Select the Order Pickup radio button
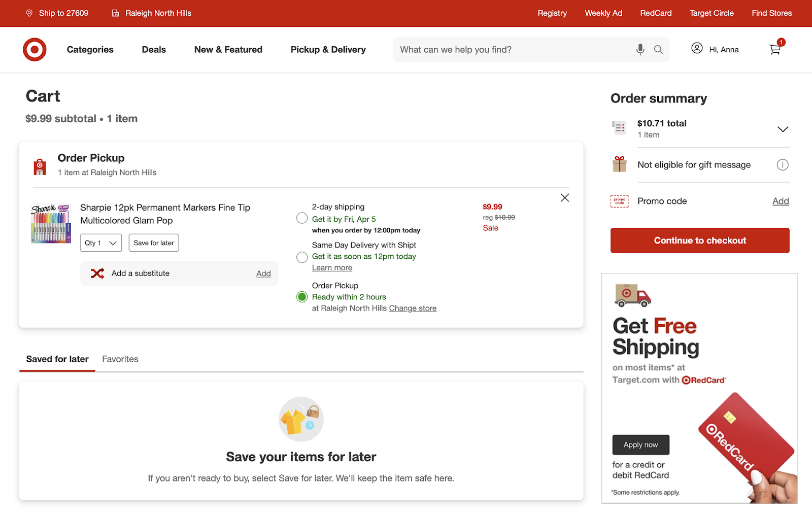The height and width of the screenshot is (517, 812). click(301, 296)
